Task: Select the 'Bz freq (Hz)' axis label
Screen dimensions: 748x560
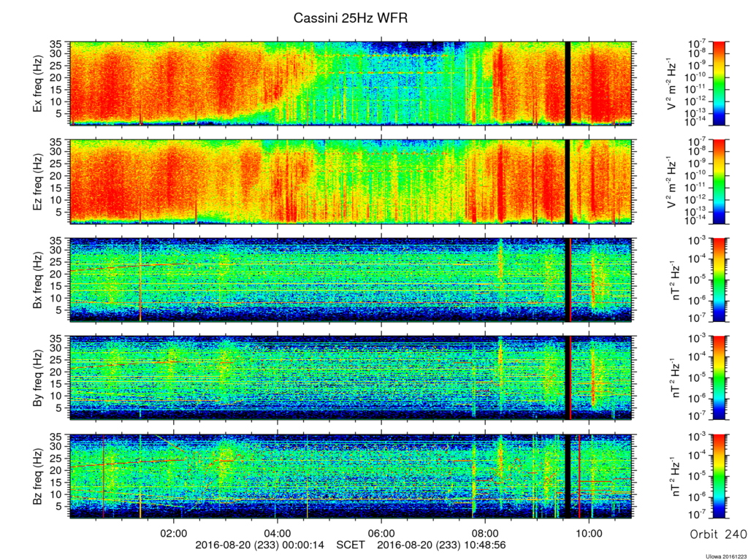Action: pos(38,475)
